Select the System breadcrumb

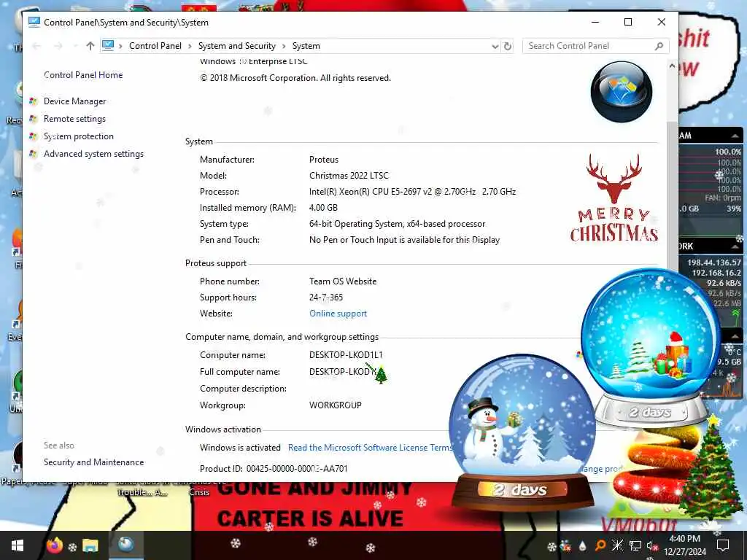(306, 46)
